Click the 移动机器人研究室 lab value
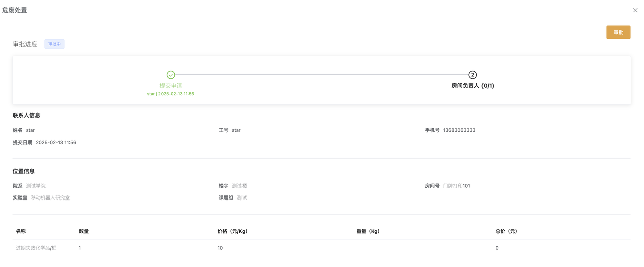This screenshot has width=644, height=267. pos(50,198)
